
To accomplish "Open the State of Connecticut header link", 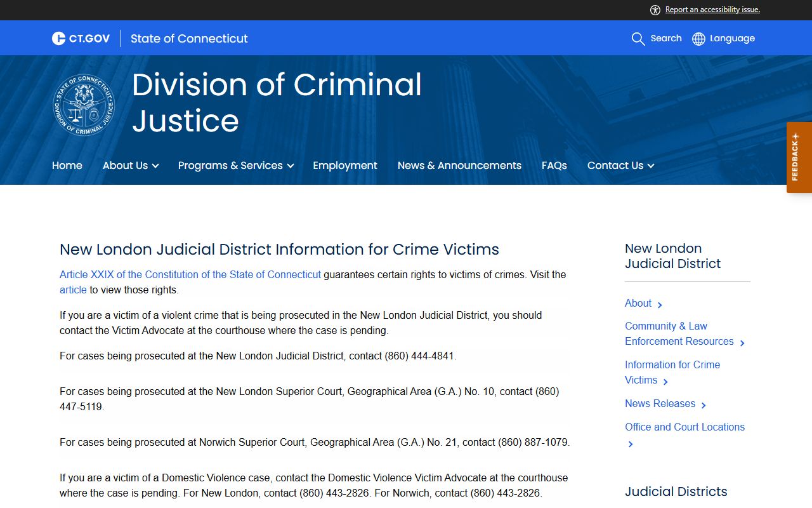I will 189,39.
